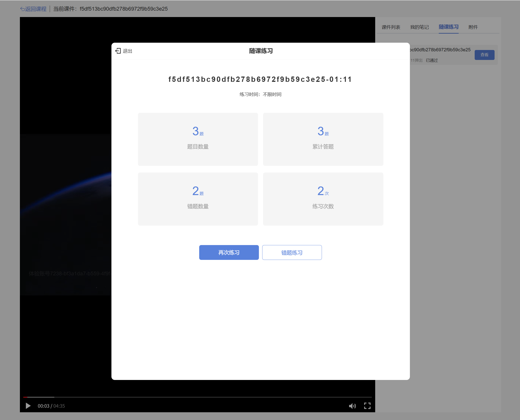Mute the video using the speaker icon

pos(352,406)
